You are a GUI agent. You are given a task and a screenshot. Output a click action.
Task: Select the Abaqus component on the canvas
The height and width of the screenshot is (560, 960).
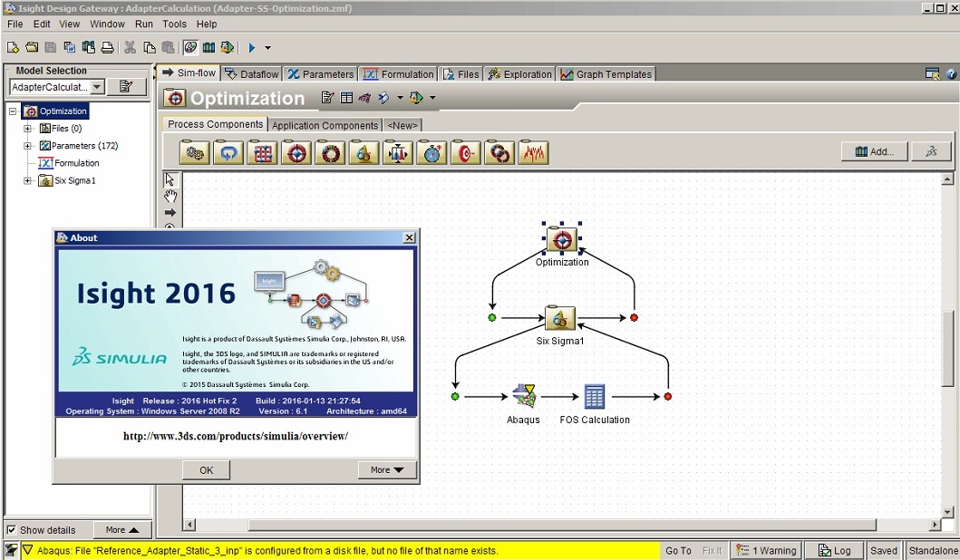(x=524, y=397)
